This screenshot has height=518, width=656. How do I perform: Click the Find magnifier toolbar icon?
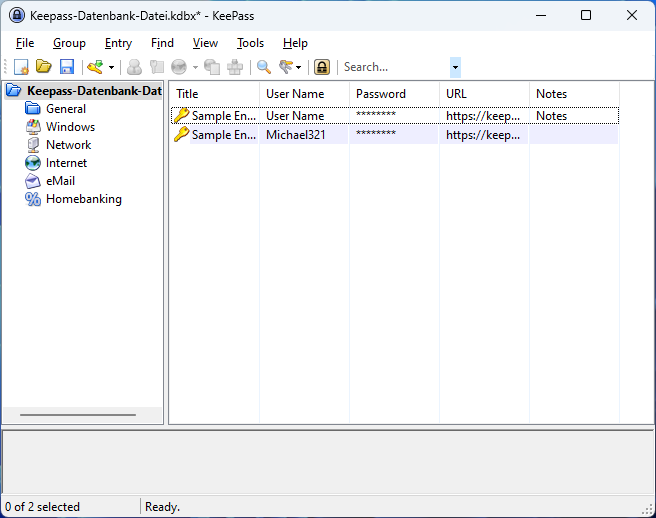click(264, 67)
